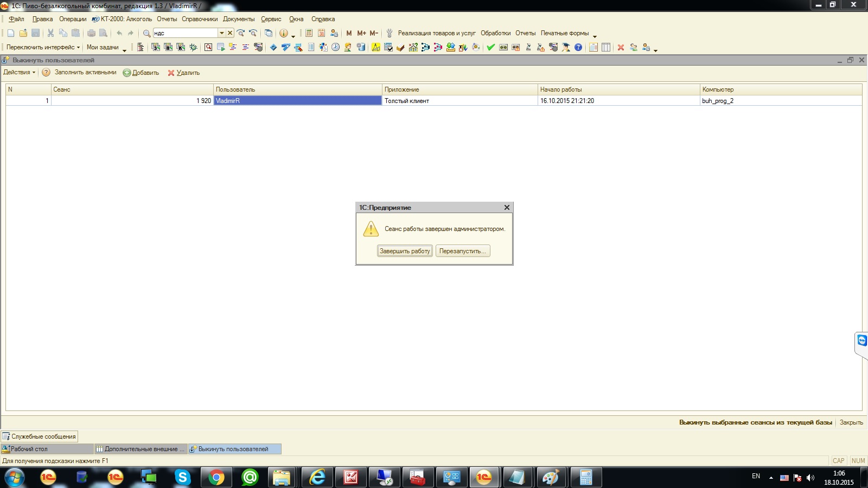Screen dimensions: 868x488
Task: Click the M+ memory add button
Action: click(x=361, y=33)
